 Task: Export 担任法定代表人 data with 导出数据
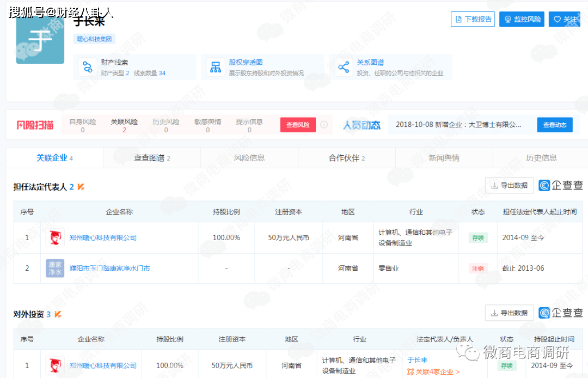[x=509, y=186]
